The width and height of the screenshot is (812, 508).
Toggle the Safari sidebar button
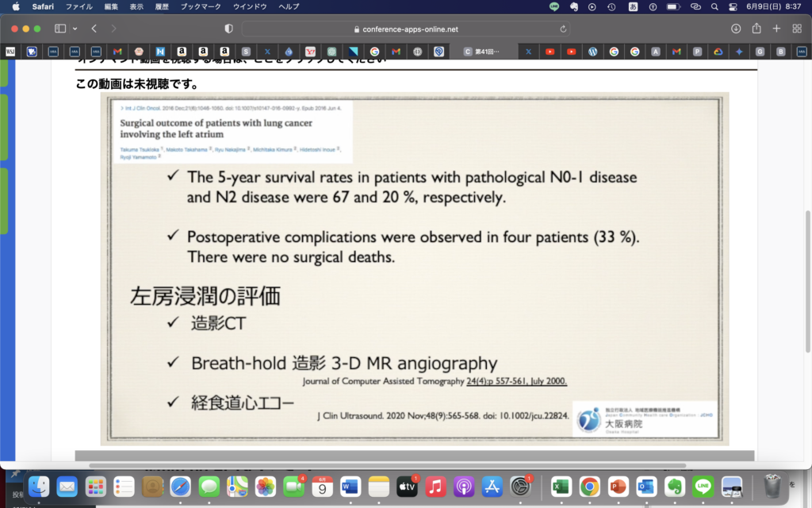59,29
